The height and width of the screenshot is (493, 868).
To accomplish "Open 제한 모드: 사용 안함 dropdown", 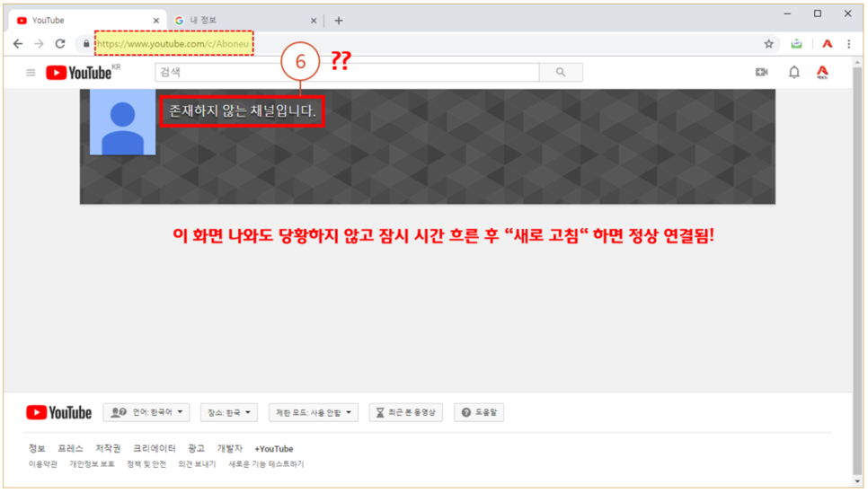I will point(314,413).
